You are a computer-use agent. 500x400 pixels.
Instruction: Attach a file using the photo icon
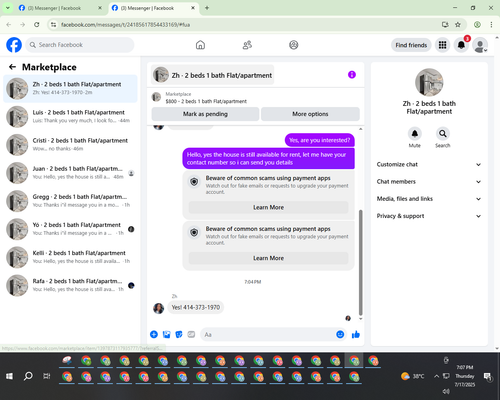point(166,334)
